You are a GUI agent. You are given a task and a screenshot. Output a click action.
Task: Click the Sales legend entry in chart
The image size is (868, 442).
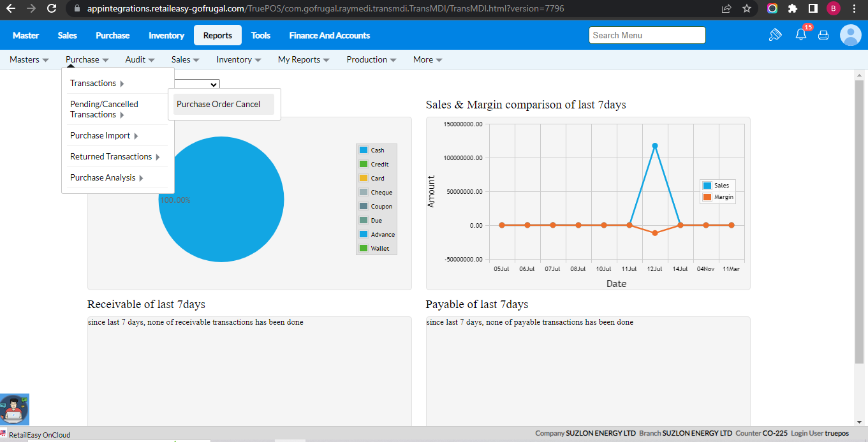[717, 186]
